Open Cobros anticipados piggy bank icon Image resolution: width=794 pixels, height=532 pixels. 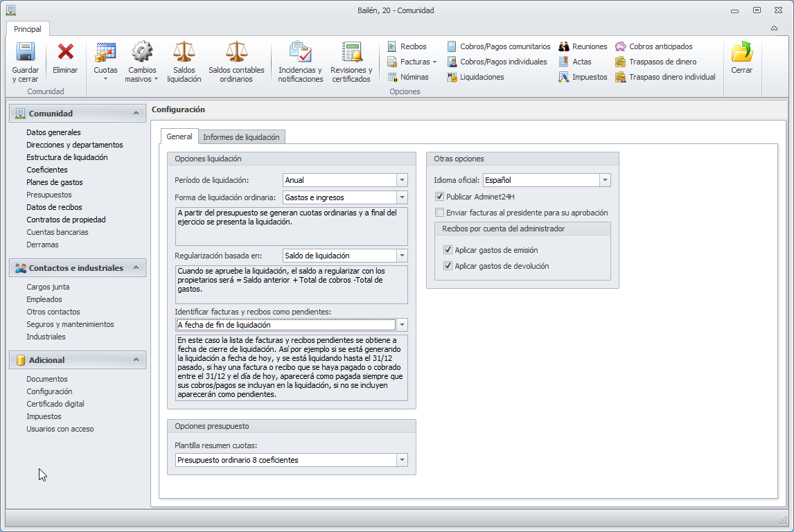pos(620,46)
